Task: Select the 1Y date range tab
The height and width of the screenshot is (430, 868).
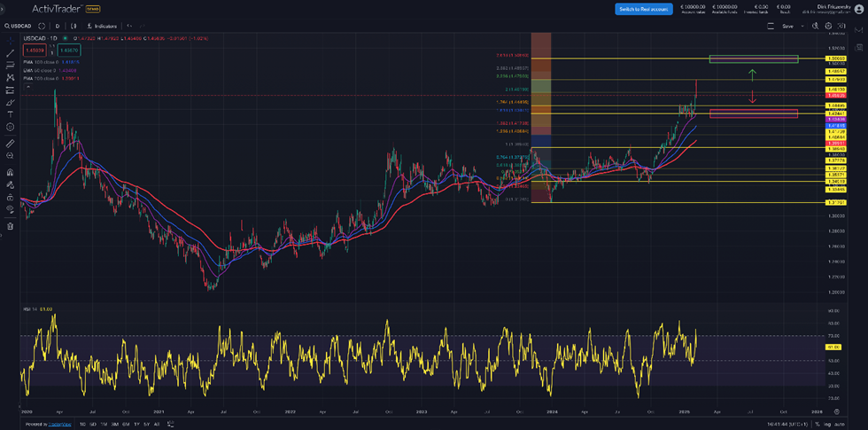Action: point(136,424)
